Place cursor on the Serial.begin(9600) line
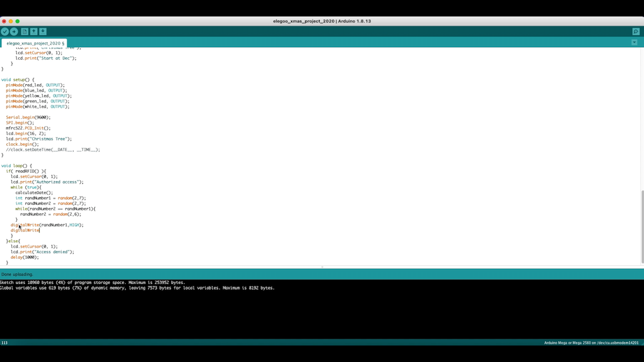The image size is (644, 362). 28,117
